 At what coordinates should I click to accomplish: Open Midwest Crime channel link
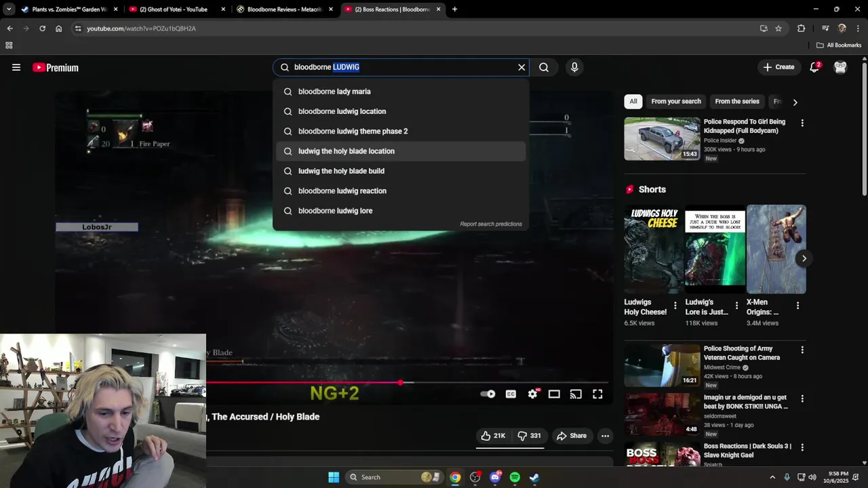click(x=722, y=367)
